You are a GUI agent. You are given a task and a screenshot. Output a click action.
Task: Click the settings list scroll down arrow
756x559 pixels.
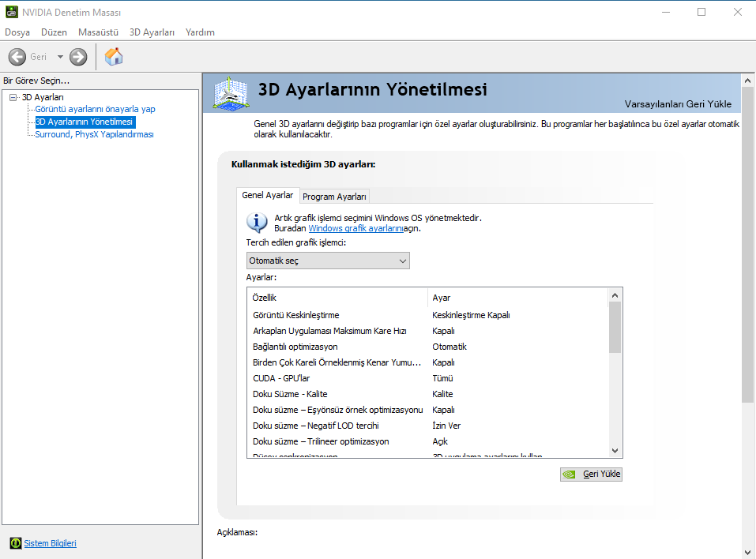coord(615,451)
